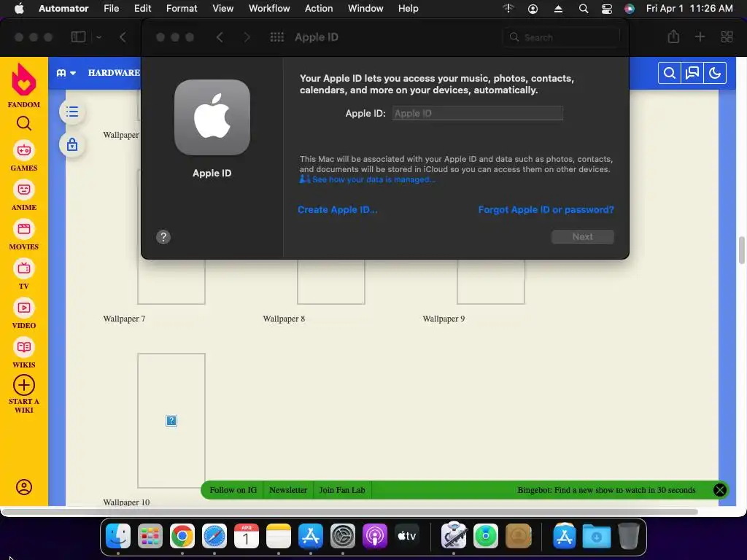
Task: Click the Newsletter link in green bar
Action: point(288,490)
